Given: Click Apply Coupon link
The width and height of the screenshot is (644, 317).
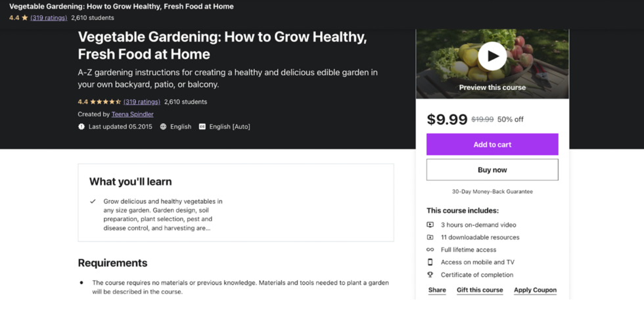Looking at the screenshot, I should pos(535,290).
